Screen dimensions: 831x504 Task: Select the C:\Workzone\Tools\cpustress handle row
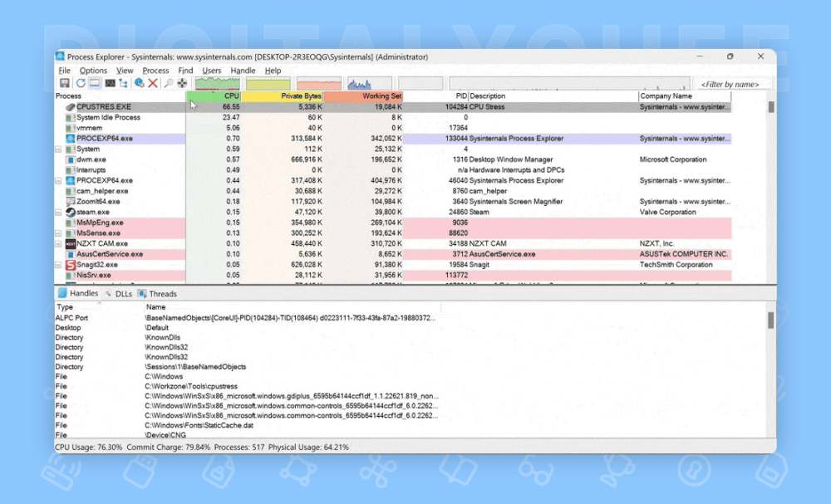(x=249, y=386)
